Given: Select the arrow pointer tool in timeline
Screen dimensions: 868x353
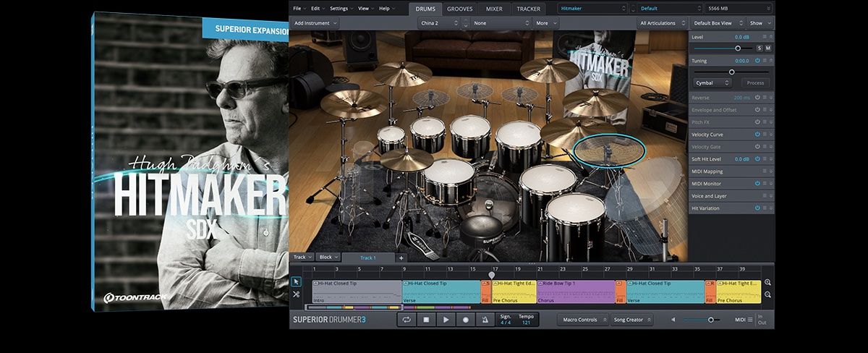Looking at the screenshot, I should click(297, 281).
